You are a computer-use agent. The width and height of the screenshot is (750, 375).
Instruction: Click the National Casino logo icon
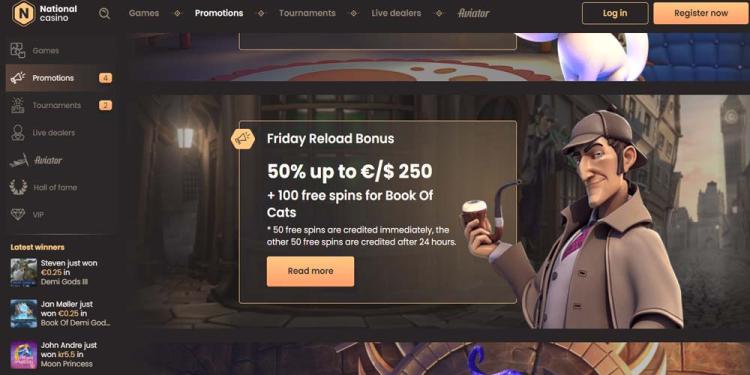pyautogui.click(x=23, y=13)
